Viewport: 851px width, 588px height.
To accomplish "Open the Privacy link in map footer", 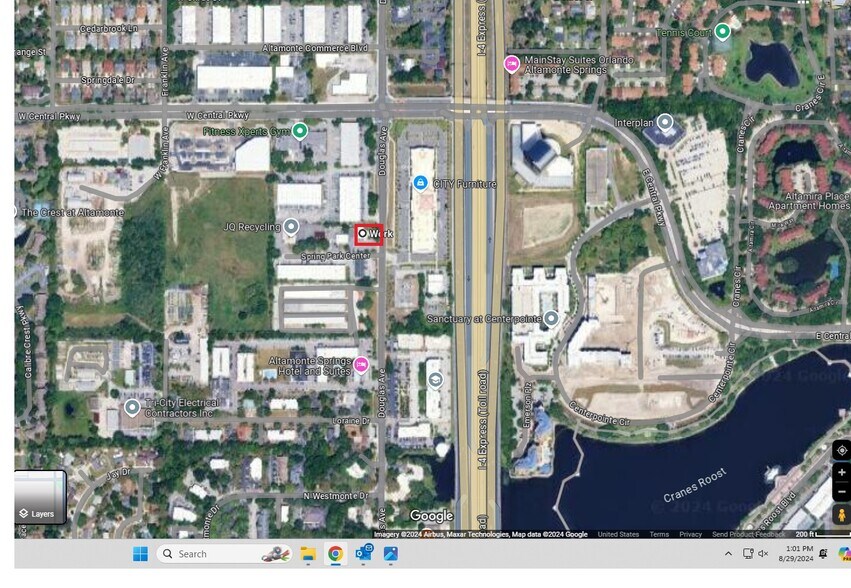I will (690, 534).
